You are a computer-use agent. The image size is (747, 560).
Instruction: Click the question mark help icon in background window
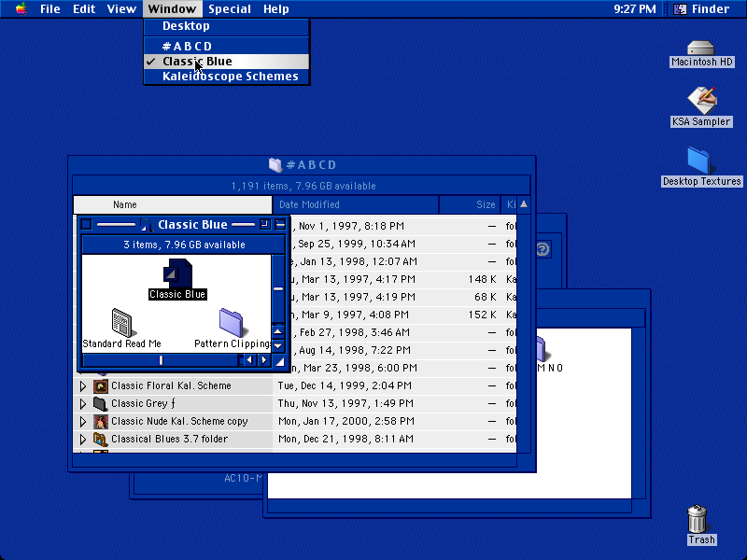[543, 249]
